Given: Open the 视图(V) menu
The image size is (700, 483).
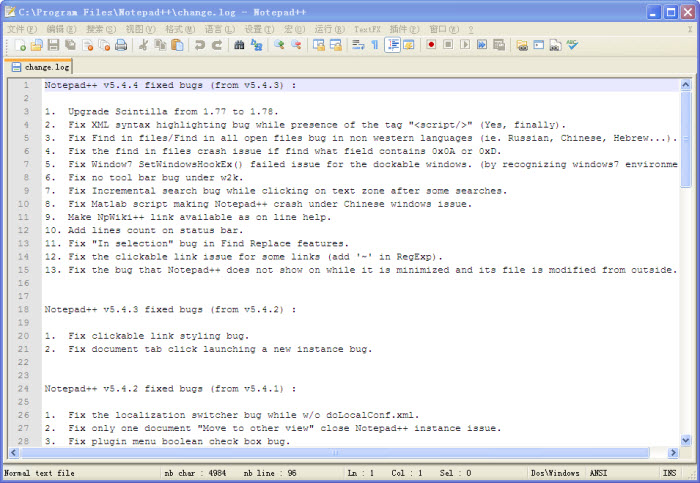Looking at the screenshot, I should [x=141, y=29].
